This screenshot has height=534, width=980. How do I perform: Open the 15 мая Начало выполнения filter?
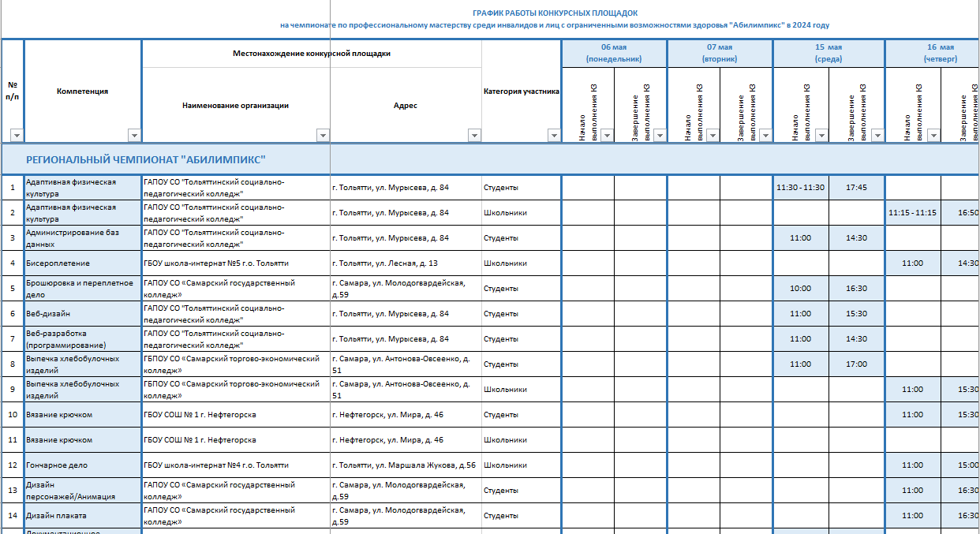(821, 135)
